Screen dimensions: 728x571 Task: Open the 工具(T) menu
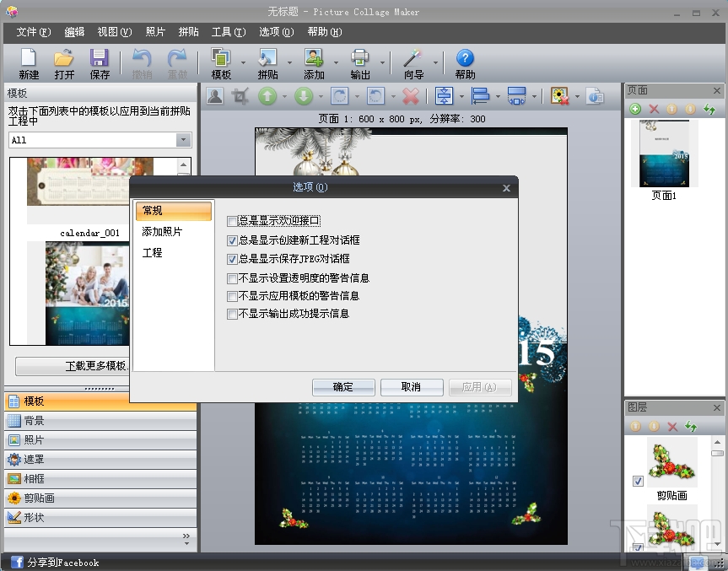coord(228,32)
